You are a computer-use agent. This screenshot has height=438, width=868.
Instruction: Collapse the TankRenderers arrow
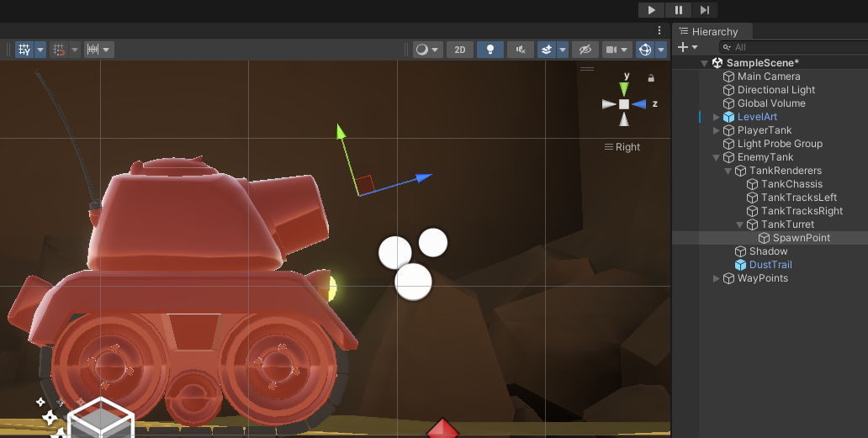728,171
